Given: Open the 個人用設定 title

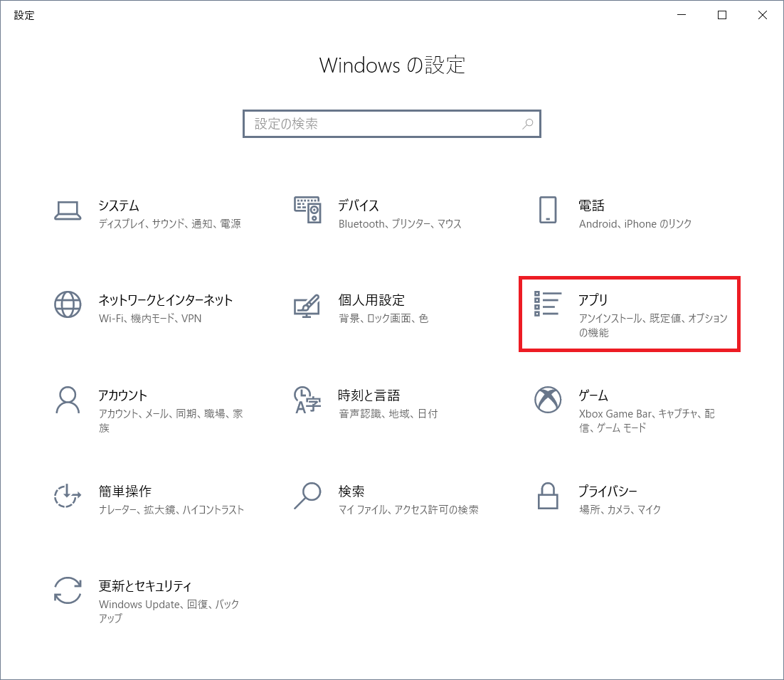Looking at the screenshot, I should (371, 300).
